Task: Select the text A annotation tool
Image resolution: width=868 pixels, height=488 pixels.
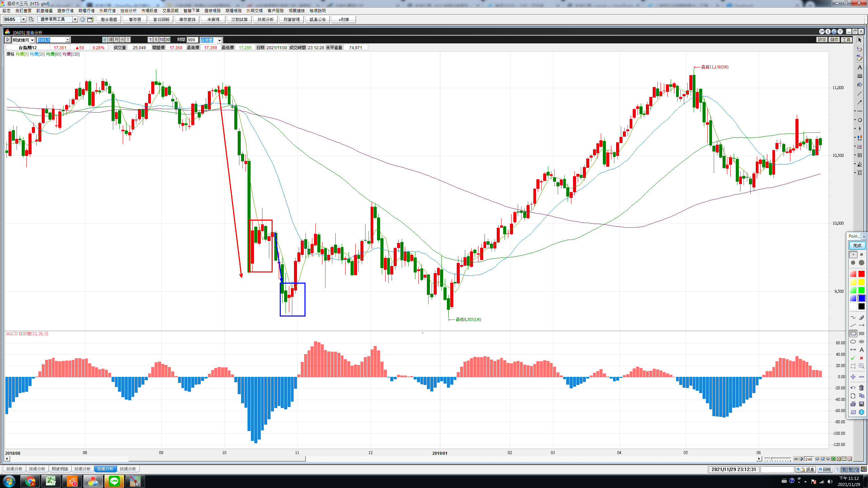Action: pos(861,350)
